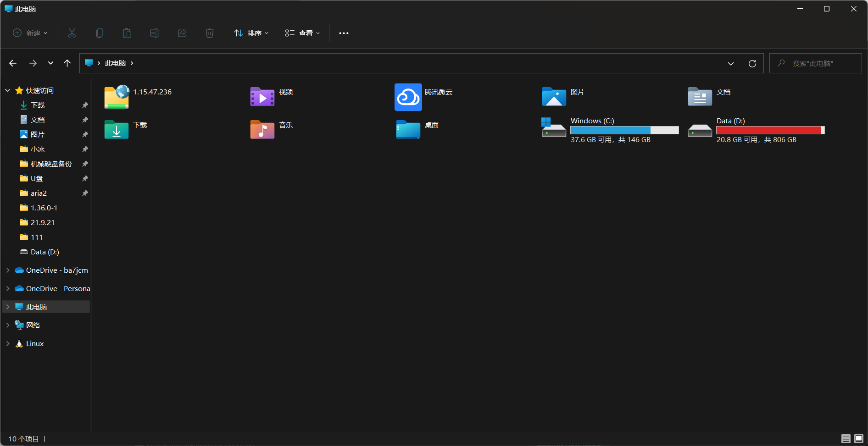Click the Share icon in the toolbar
Screen dimensions: 868x446
[x=182, y=33]
